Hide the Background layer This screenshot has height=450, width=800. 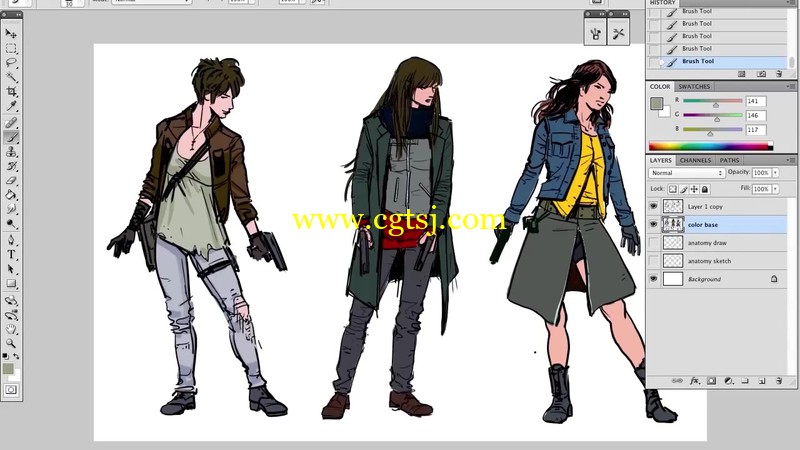654,279
